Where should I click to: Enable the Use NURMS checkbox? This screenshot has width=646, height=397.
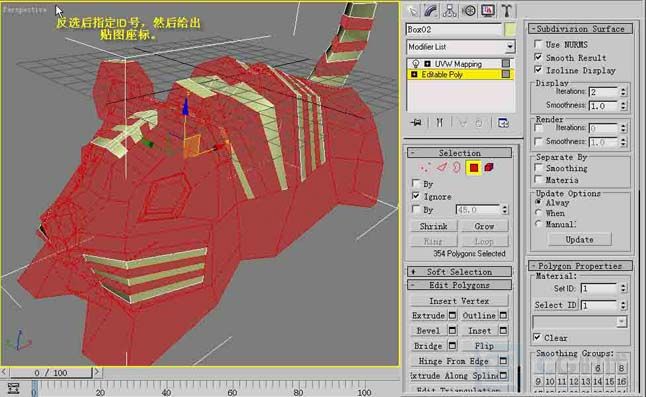pos(538,44)
